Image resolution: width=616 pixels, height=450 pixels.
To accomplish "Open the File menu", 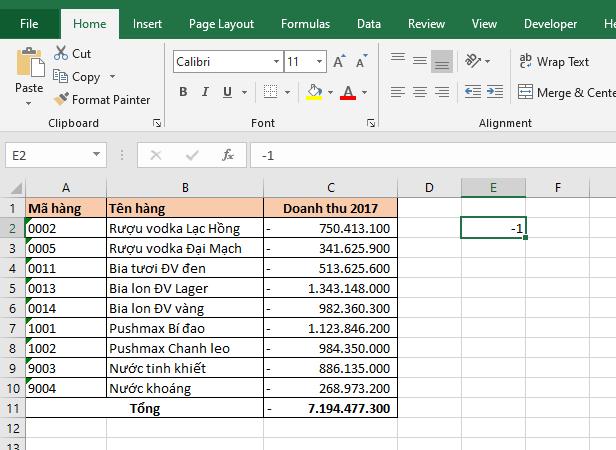I will (x=30, y=24).
